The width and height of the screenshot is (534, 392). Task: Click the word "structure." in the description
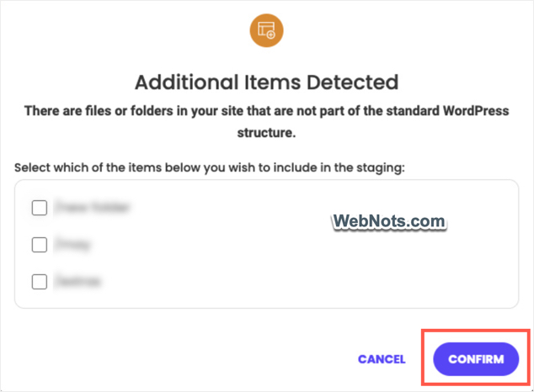tap(266, 133)
